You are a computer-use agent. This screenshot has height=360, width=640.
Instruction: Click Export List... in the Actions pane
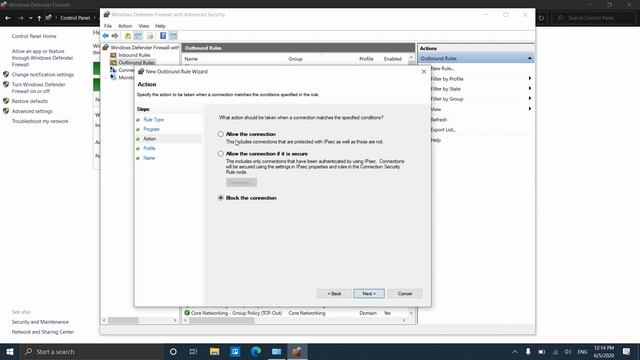[443, 130]
